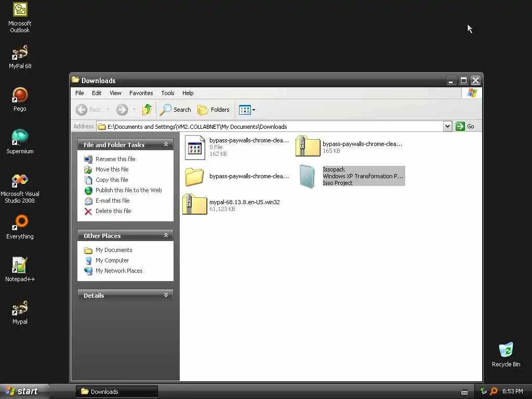Open Microsoft Outlook desktop shortcut
This screenshot has height=399, width=532.
pos(20,18)
